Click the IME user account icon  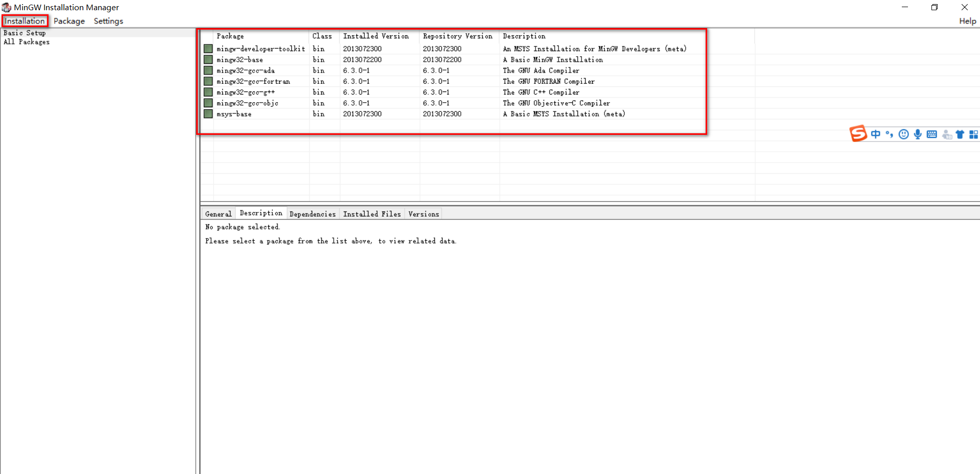(x=947, y=134)
